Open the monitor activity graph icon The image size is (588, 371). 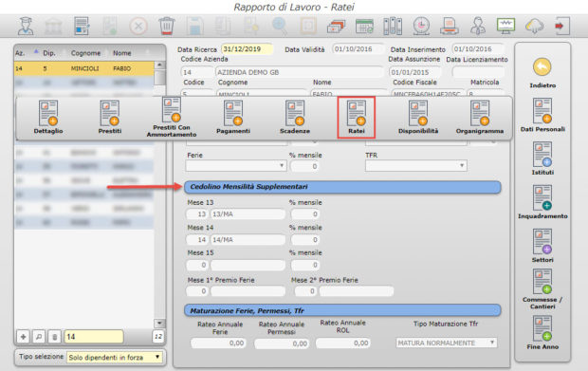pyautogui.click(x=505, y=27)
